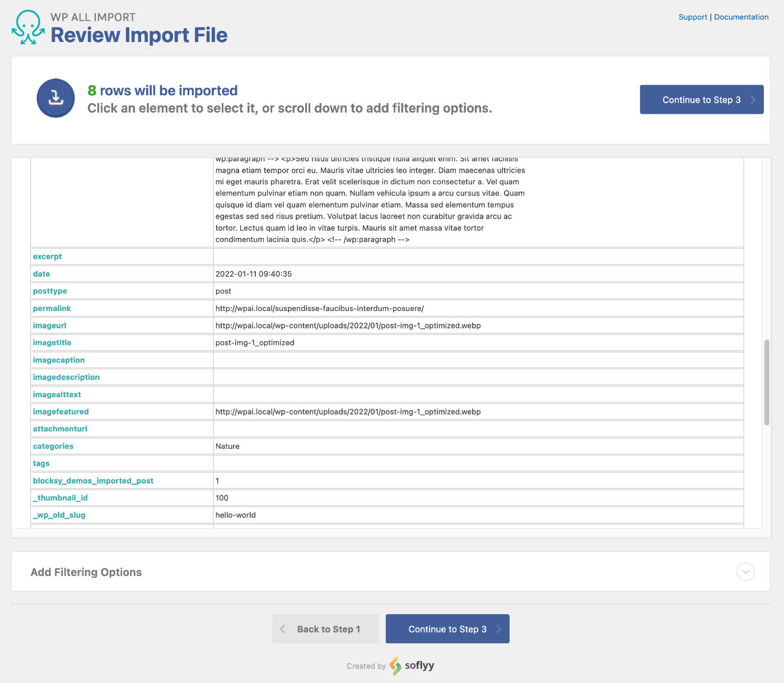784x683 pixels.
Task: Select the tags element name
Action: click(41, 464)
